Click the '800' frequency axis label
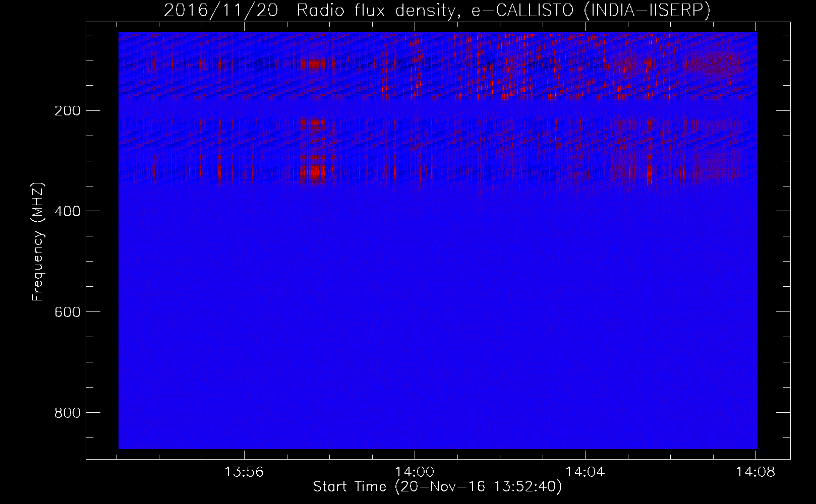 (67, 413)
